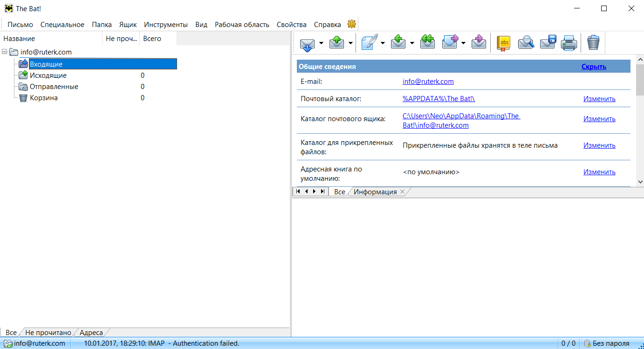Click Скрыть link in Общие сведения header

[593, 67]
